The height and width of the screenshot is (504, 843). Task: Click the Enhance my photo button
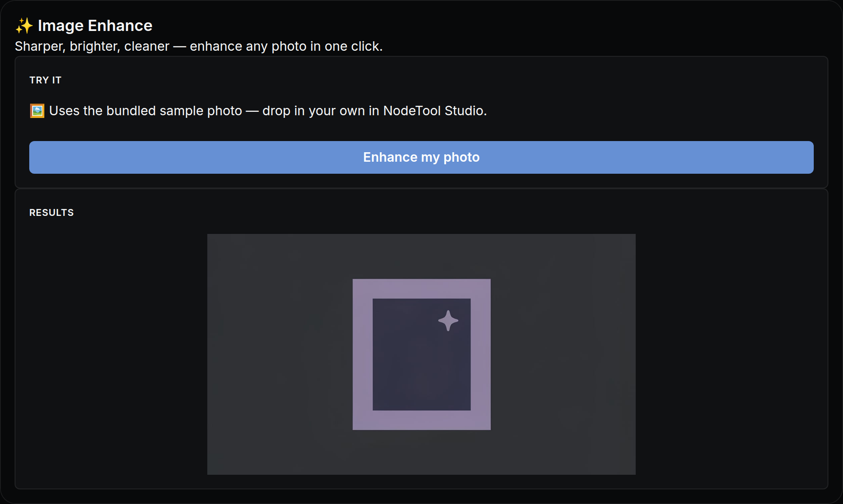pyautogui.click(x=421, y=157)
